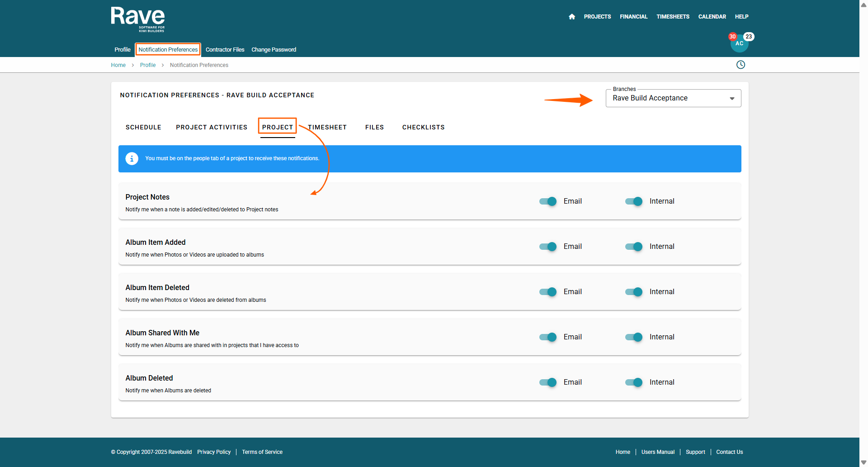The image size is (868, 467).
Task: Toggle Email for Album Deleted
Action: pos(548,382)
